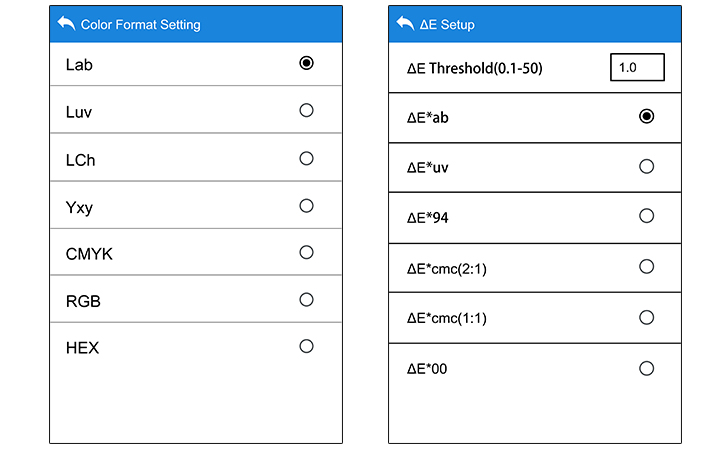Tap the CMYK list row label
The image size is (726, 450).
[x=89, y=254]
